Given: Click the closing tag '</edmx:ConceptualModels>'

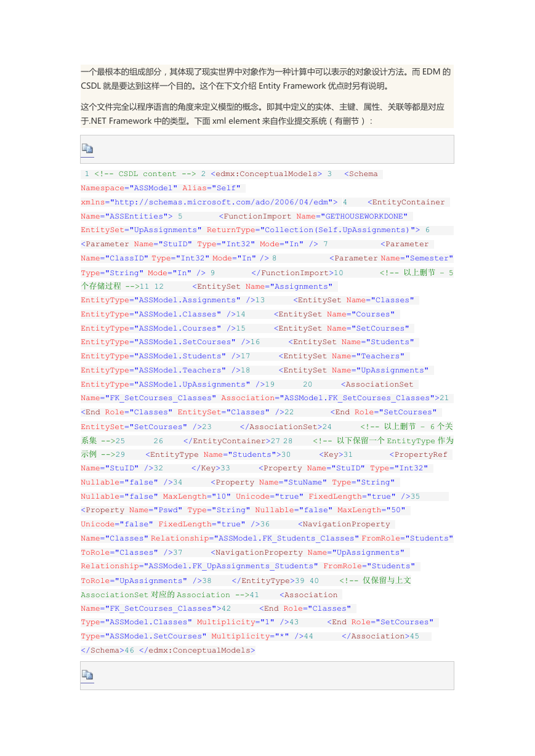Looking at the screenshot, I should pyautogui.click(x=197, y=651).
